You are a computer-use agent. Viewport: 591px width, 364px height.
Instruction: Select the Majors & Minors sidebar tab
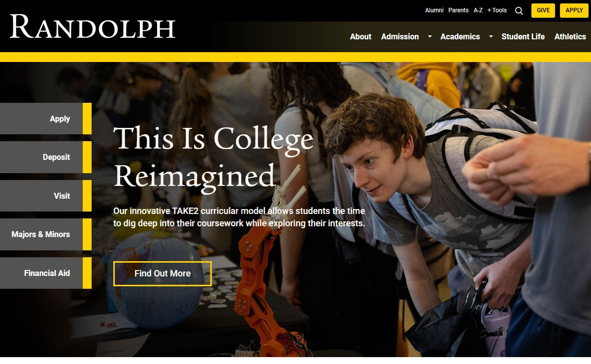pos(46,234)
